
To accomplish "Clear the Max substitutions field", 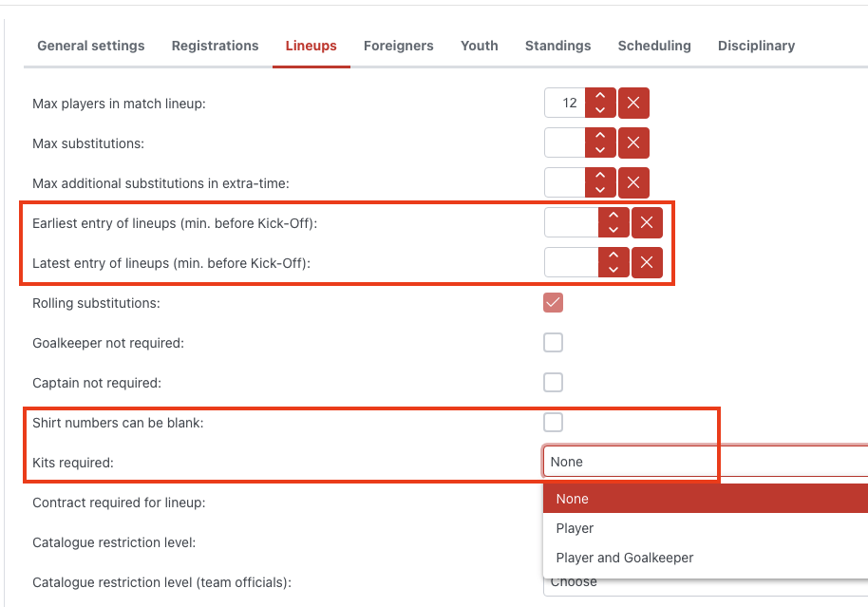I will (x=633, y=143).
